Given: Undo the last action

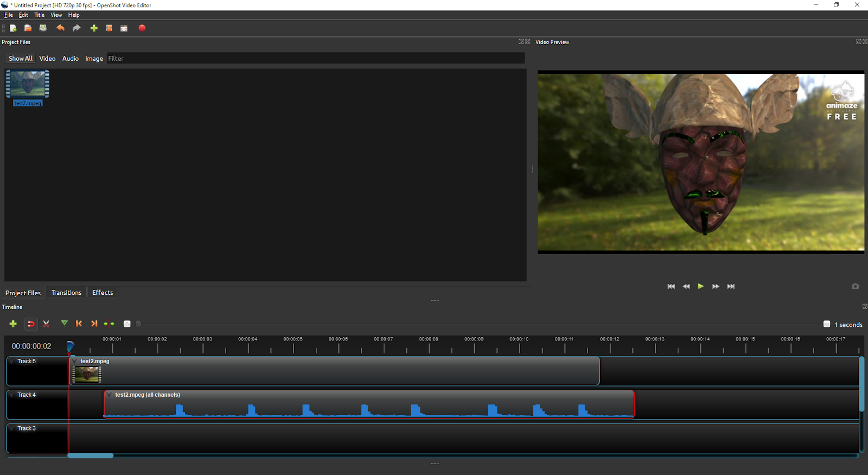Looking at the screenshot, I should pos(60,28).
